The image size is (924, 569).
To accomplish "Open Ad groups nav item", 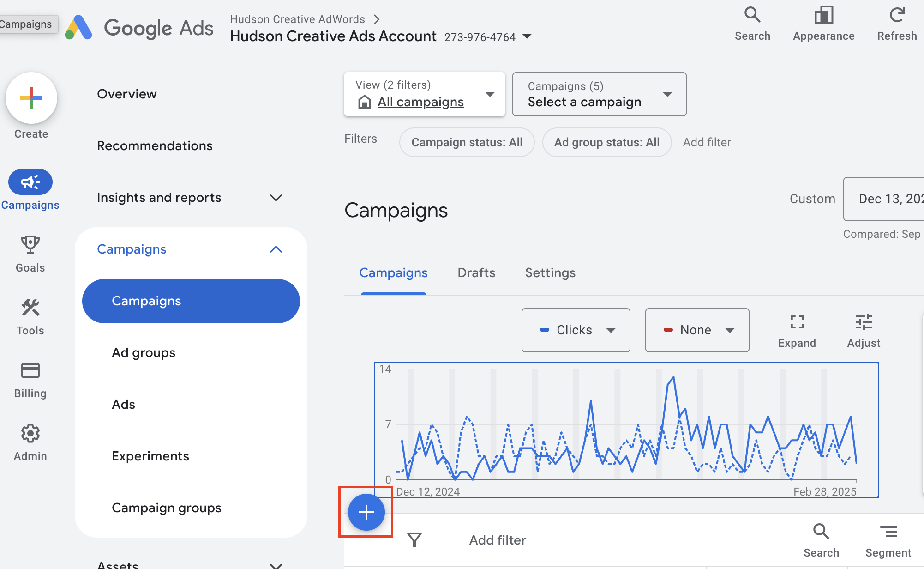I will 144,353.
